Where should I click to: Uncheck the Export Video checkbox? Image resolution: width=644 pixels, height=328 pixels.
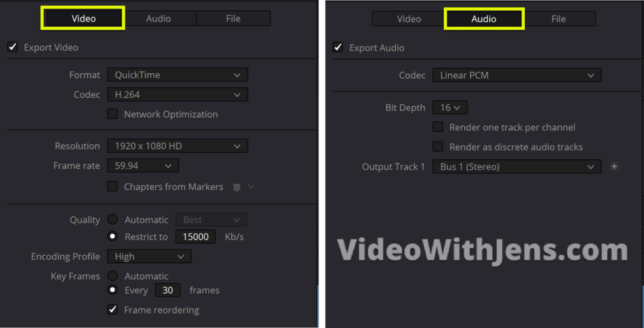pos(13,47)
